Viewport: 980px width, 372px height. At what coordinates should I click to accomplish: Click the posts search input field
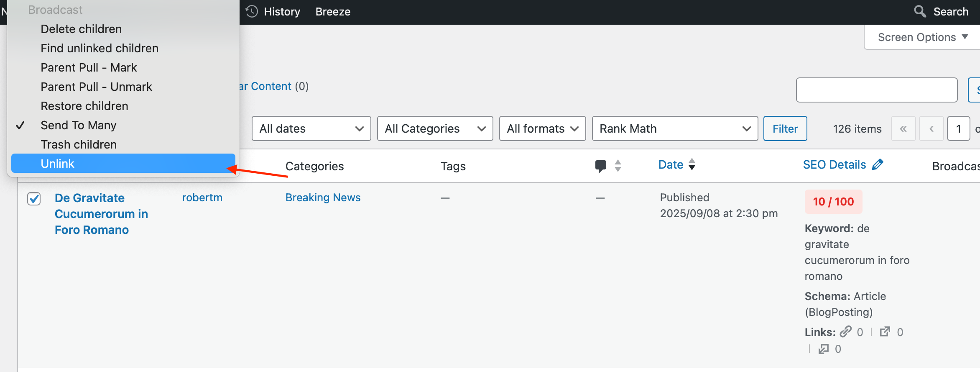pos(877,90)
